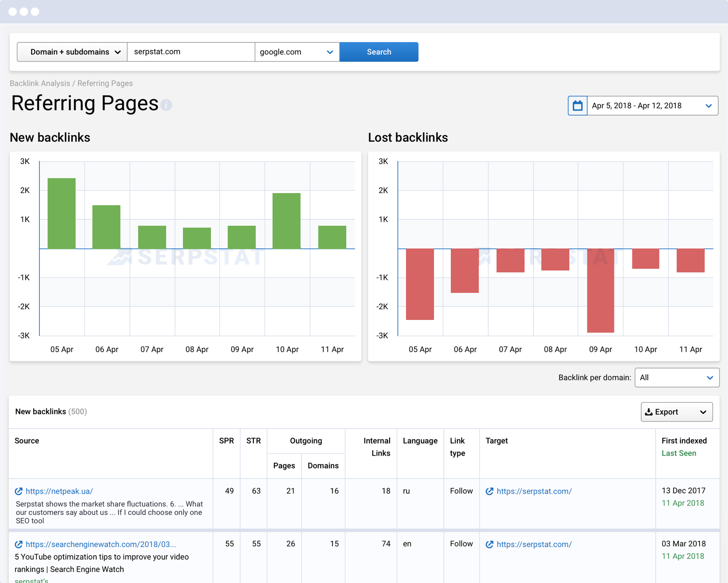Click the info icon next to Referring Pages
The height and width of the screenshot is (583, 728).
(166, 105)
